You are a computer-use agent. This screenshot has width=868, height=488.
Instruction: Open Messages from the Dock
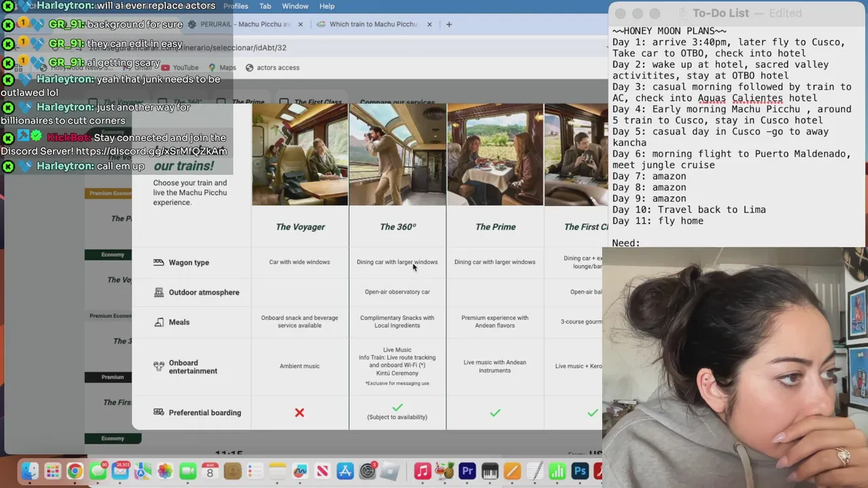tap(98, 471)
